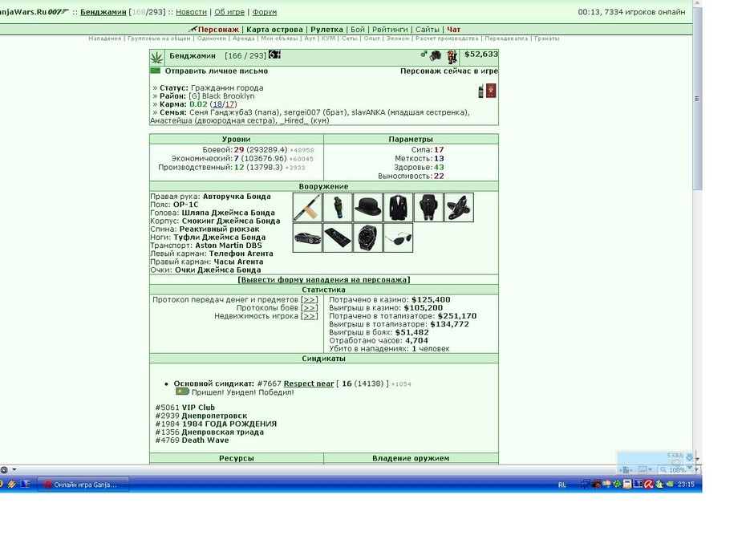The image size is (746, 560).
Task: Open Протокол передач денег и предметов >> link
Action: pyautogui.click(x=310, y=300)
